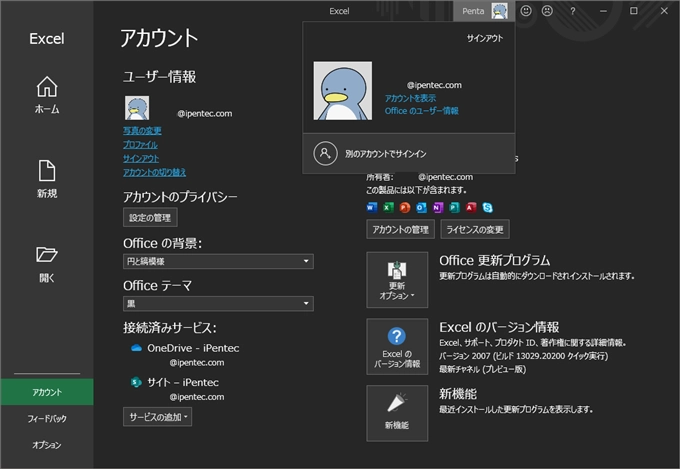
Task: Click the penguin avatar in title bar
Action: tap(499, 11)
